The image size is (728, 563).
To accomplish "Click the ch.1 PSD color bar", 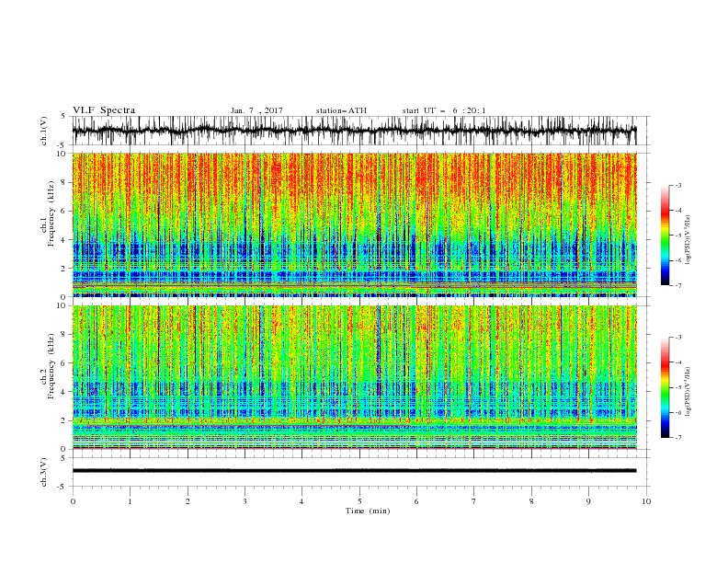I will pyautogui.click(x=665, y=236).
